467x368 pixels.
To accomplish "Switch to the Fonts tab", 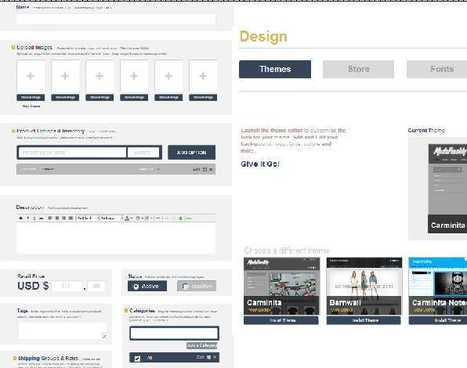I will point(437,69).
